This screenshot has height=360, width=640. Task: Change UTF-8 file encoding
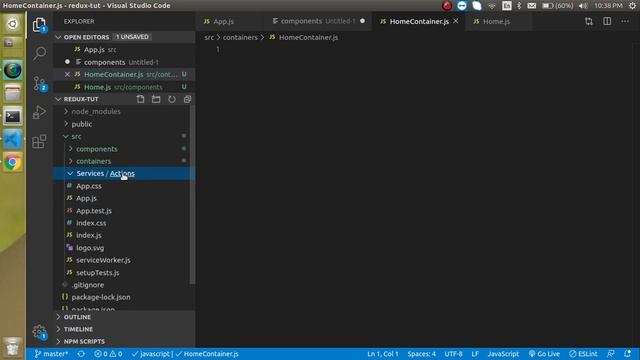pyautogui.click(x=453, y=354)
